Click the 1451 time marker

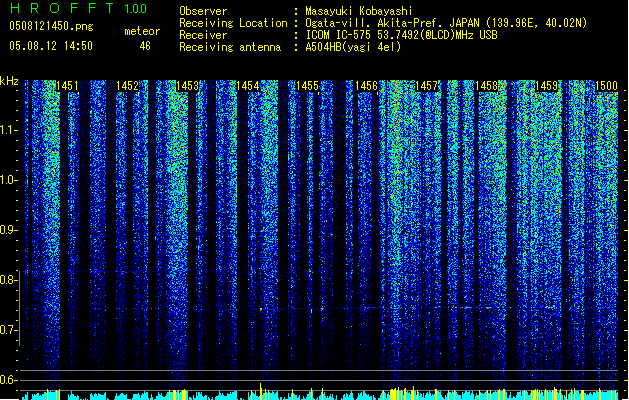(x=67, y=86)
